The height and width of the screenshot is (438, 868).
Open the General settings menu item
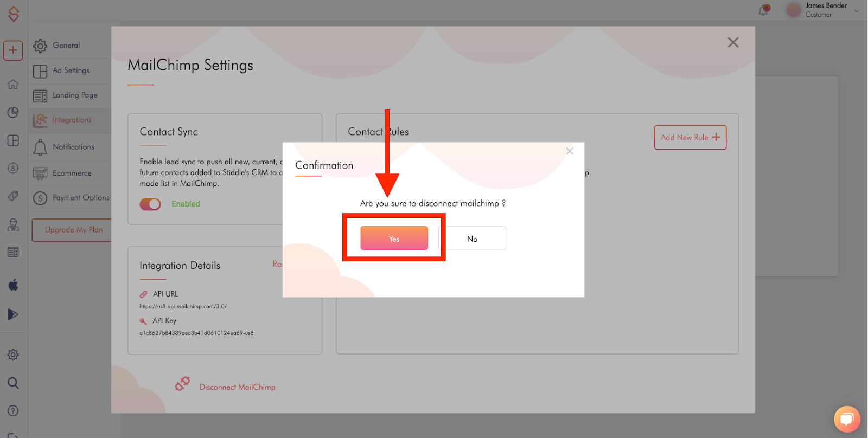pos(66,46)
